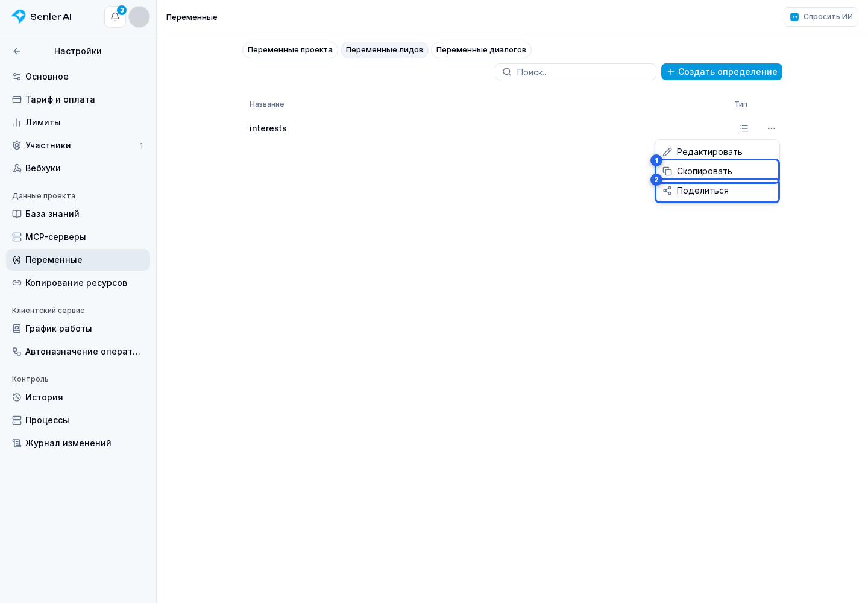Screen dimensions: 868x603
Task: Go back with the Settings arrow
Action: click(x=17, y=51)
